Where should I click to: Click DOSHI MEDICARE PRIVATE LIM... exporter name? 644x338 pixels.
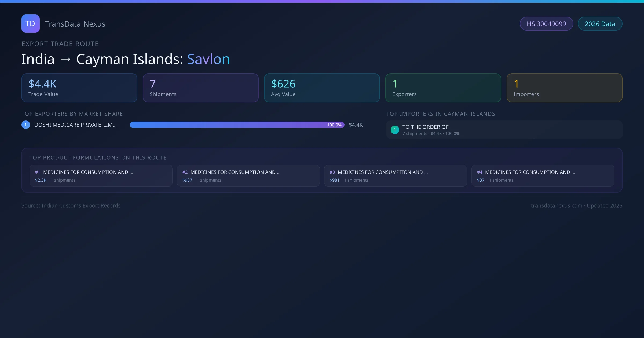(x=75, y=125)
